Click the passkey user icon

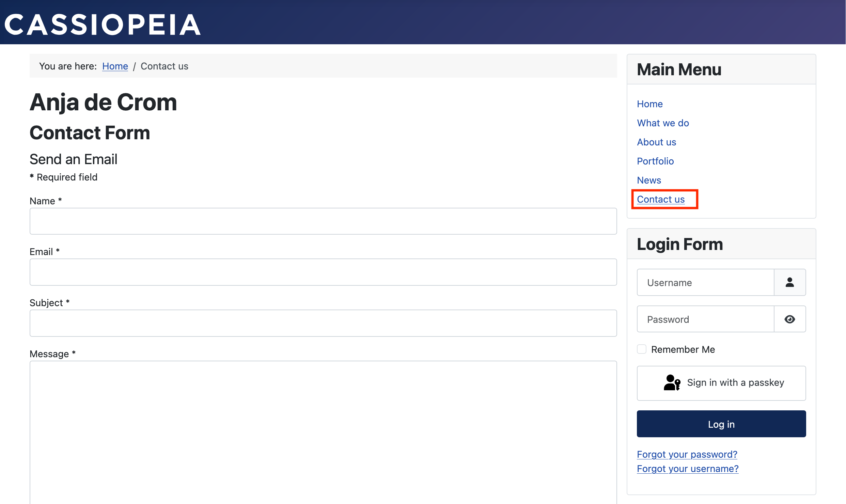pos(672,382)
